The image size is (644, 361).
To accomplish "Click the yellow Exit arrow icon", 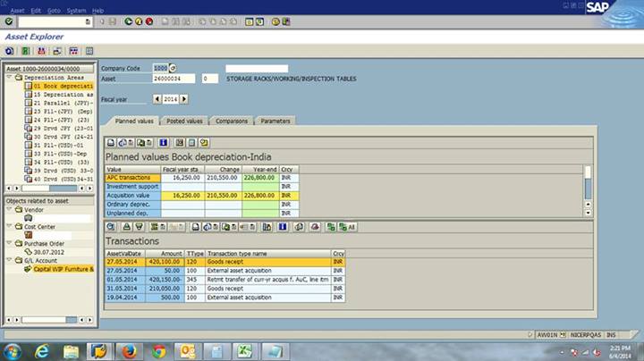I will pos(139,21).
